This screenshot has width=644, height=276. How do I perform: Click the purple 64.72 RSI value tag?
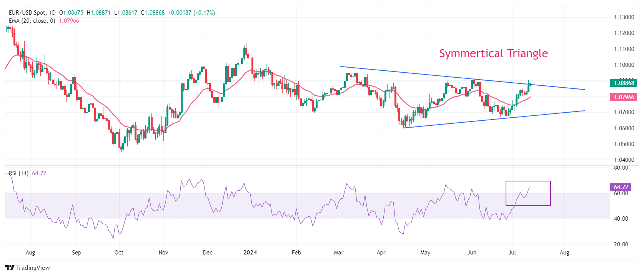click(x=621, y=187)
